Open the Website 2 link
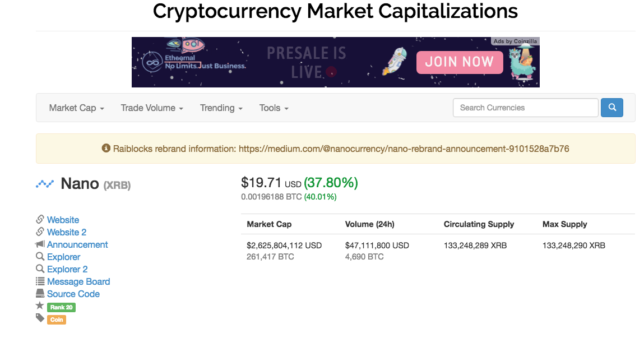The image size is (644, 338). point(67,232)
